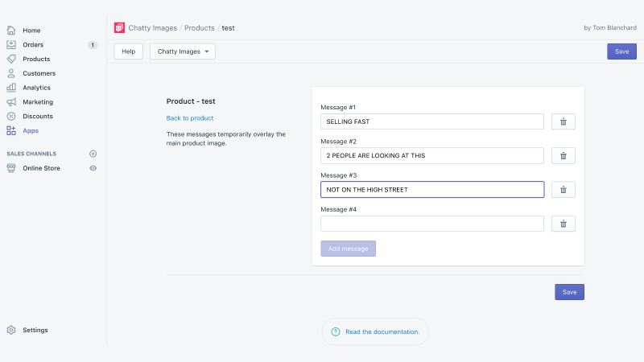This screenshot has width=644, height=362.
Task: Click Products breadcrumb link
Action: 199,28
